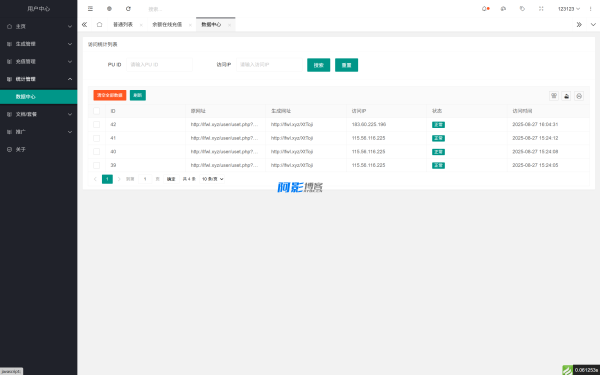Focus the page jump number input
Viewport: 600px width, 375px height.
tap(145, 179)
